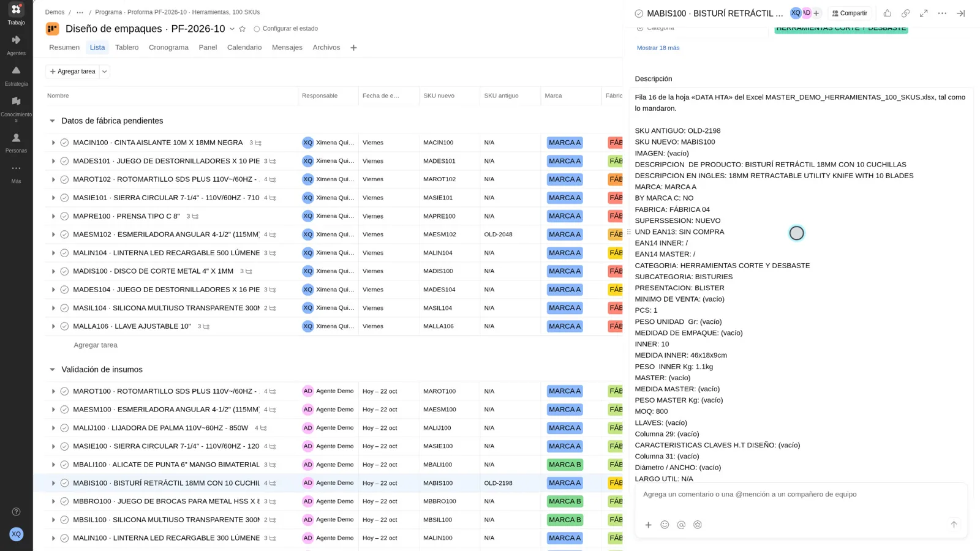Insert an emoji in the comment

pos(665,525)
